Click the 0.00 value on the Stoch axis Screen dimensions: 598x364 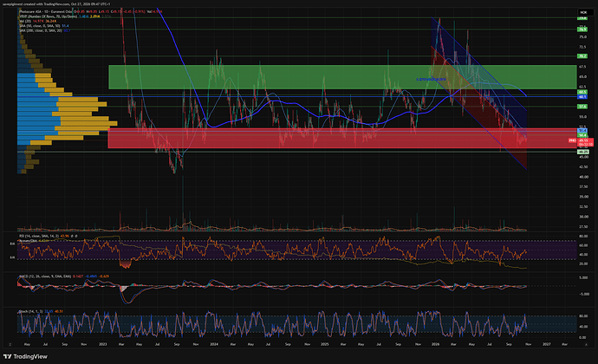click(582, 337)
